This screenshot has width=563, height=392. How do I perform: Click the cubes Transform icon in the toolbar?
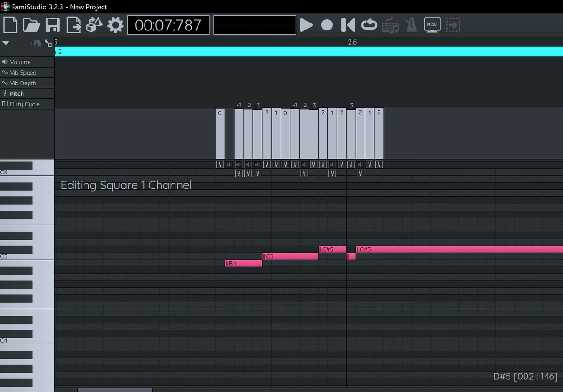(x=94, y=25)
